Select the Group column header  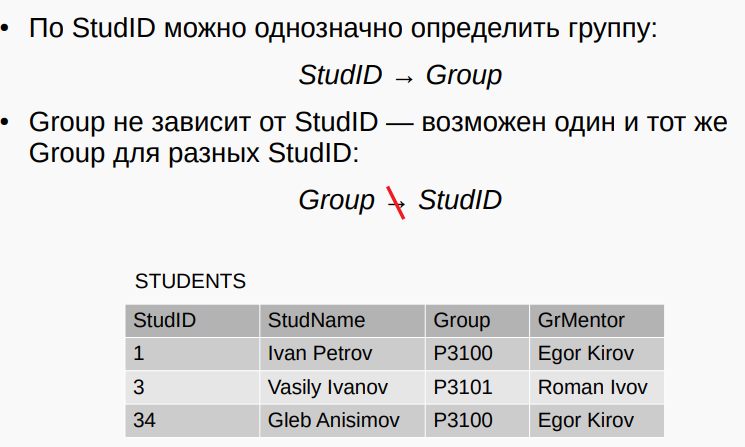point(477,321)
